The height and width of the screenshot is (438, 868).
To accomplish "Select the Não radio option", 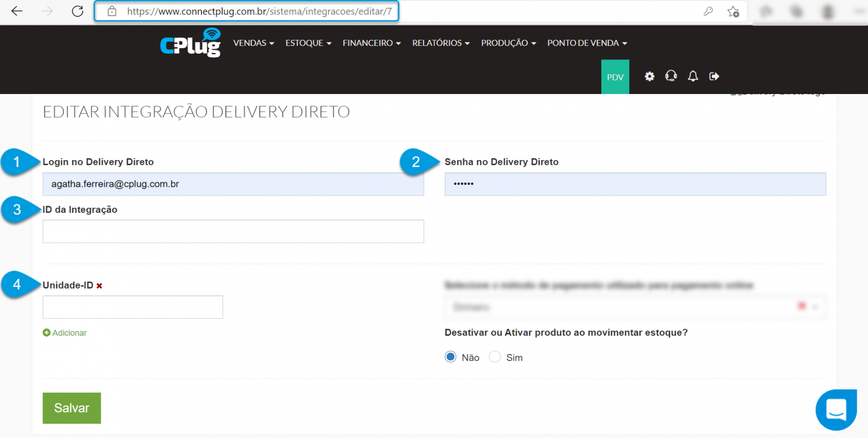I will pos(451,357).
